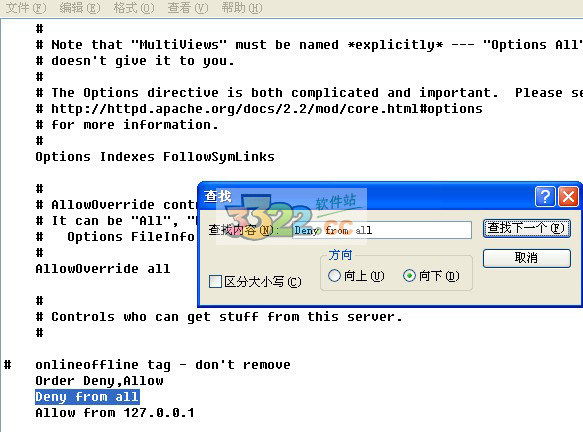This screenshot has height=432, width=583.
Task: Select the 向上 search direction radio button
Action: [x=334, y=275]
